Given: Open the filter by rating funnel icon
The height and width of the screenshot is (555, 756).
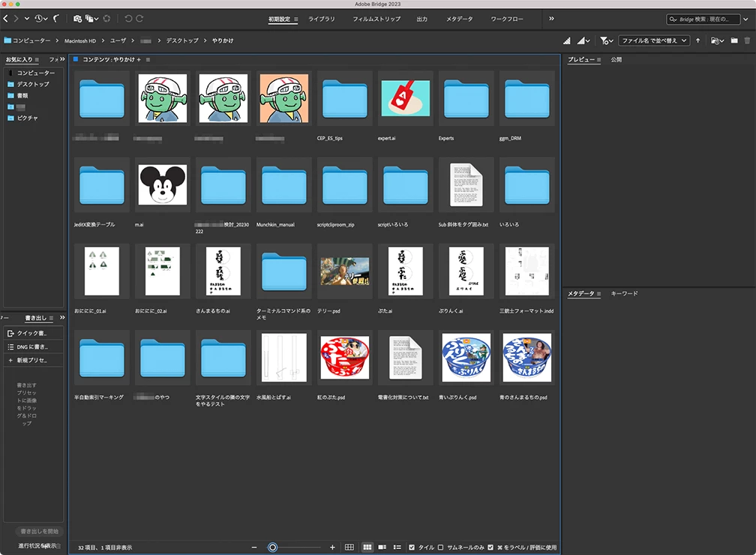Looking at the screenshot, I should (x=606, y=41).
